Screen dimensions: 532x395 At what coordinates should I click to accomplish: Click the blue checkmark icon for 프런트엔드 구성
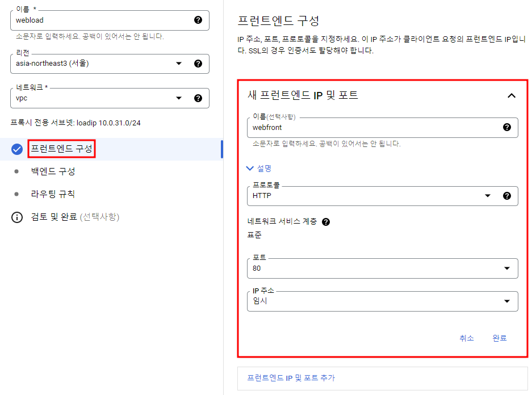tap(17, 149)
